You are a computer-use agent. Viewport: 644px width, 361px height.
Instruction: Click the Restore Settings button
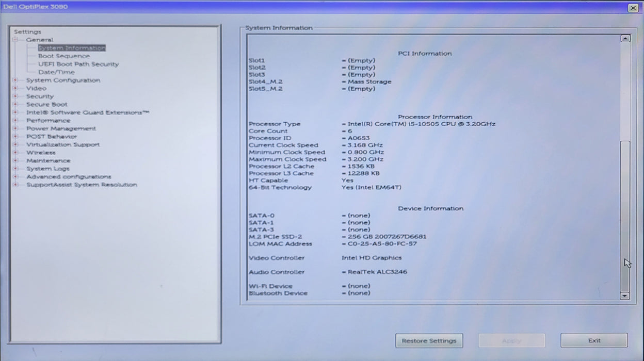(x=429, y=340)
